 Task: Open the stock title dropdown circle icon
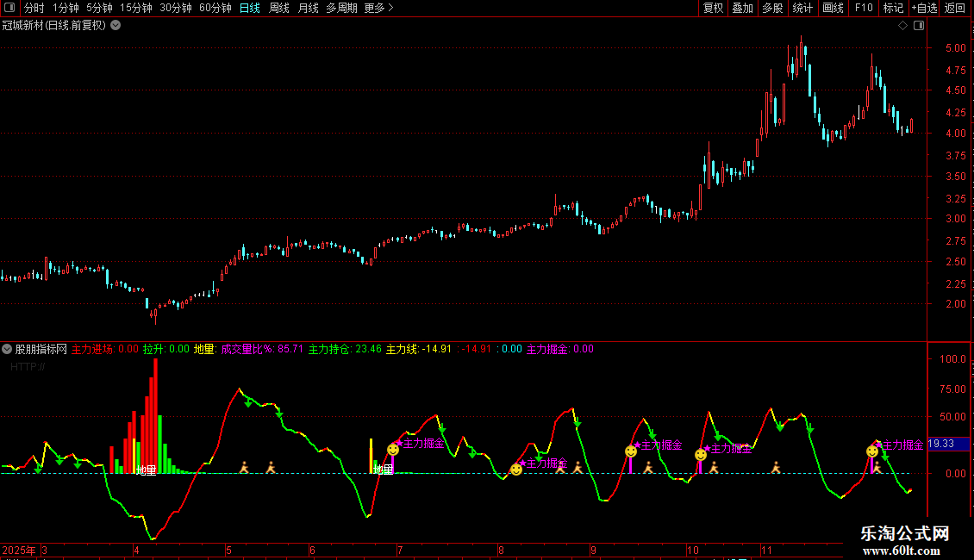116,26
